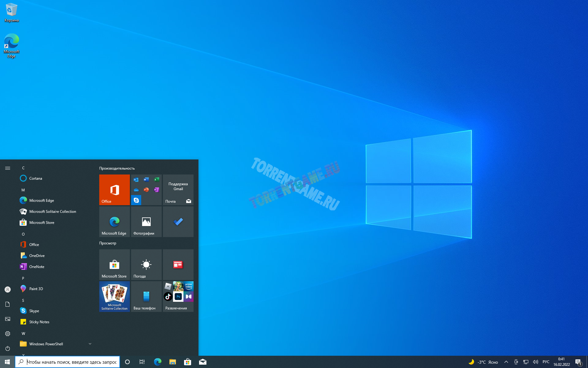
Task: Open the Погода weather tile
Action: [146, 264]
